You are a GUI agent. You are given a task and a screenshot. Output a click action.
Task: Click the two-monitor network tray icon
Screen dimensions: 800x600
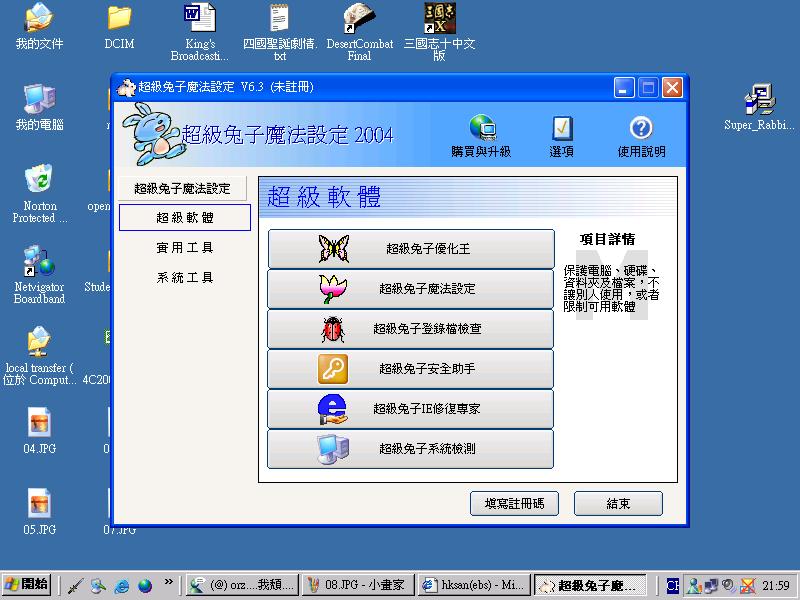tap(711, 585)
